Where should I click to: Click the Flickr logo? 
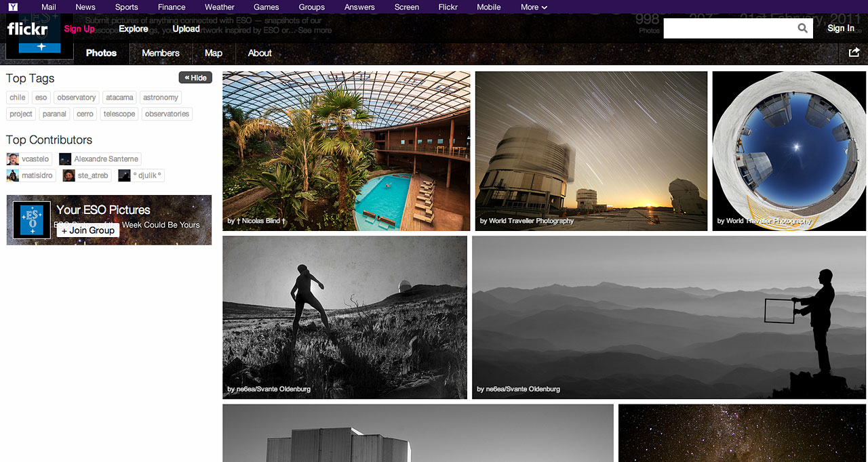tap(27, 29)
